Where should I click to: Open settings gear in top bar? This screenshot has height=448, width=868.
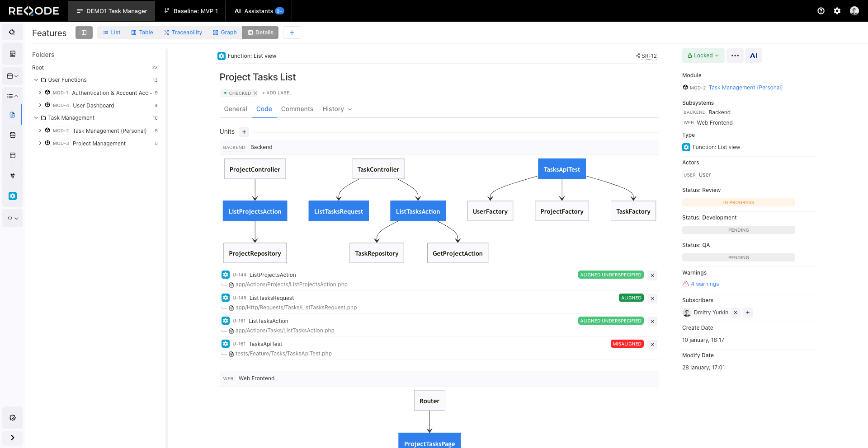click(837, 11)
